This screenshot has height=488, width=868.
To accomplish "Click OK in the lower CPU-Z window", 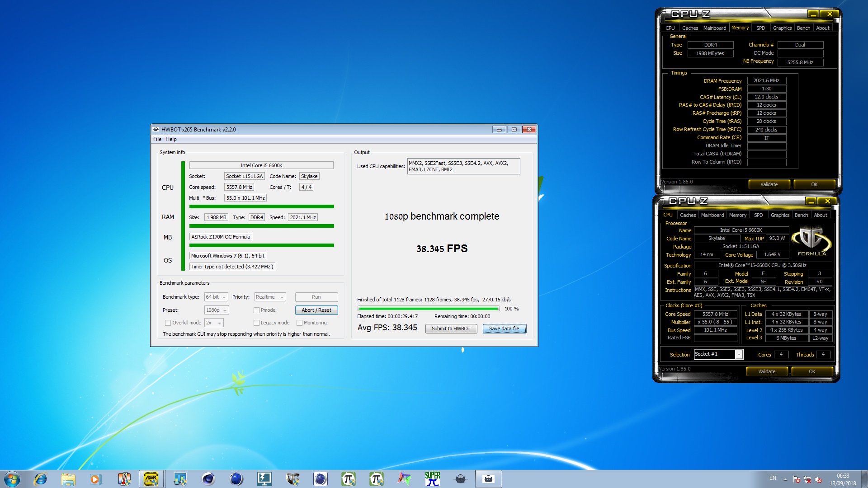I will 812,371.
